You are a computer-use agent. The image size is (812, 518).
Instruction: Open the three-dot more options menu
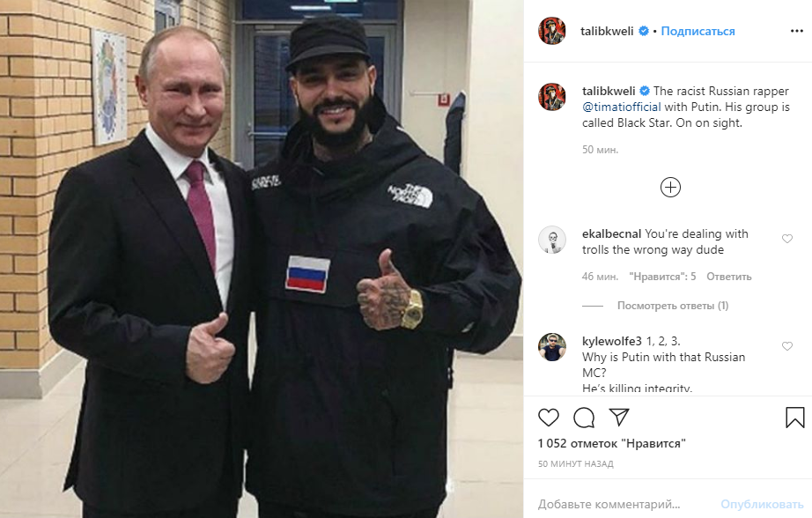tap(796, 31)
